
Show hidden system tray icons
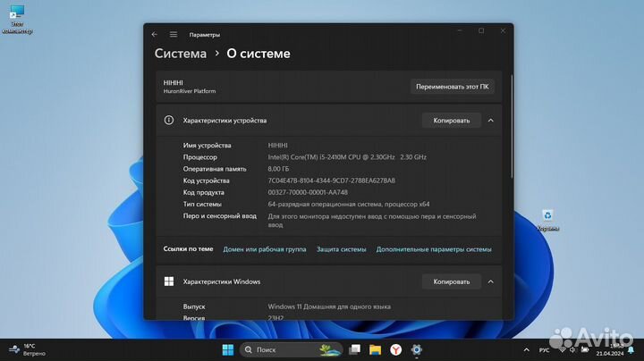526,350
